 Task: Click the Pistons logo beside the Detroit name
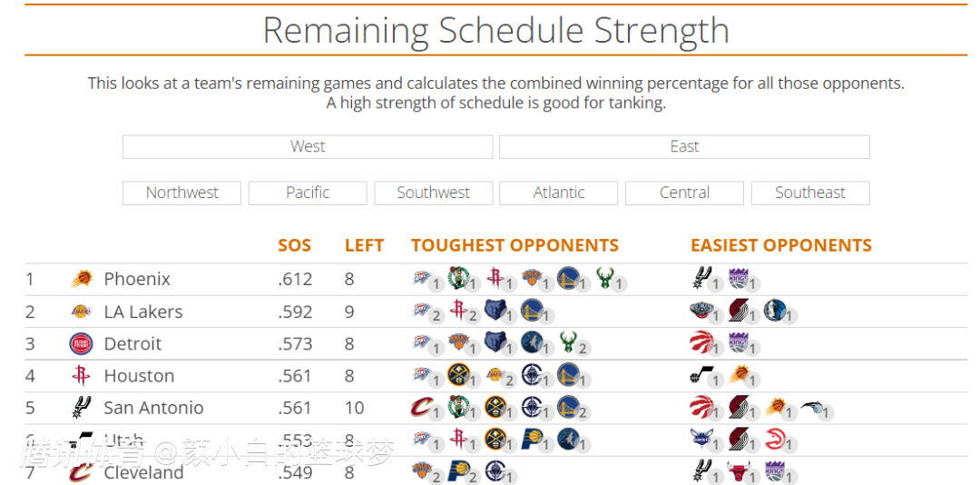coord(81,344)
